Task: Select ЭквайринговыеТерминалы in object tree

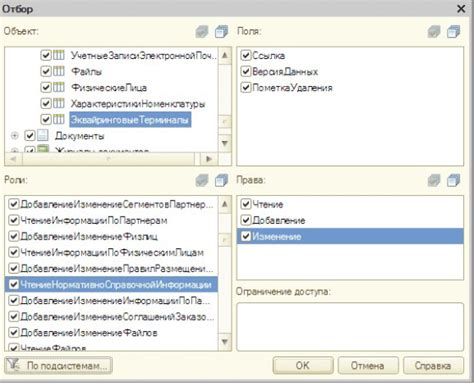Action: pyautogui.click(x=130, y=120)
